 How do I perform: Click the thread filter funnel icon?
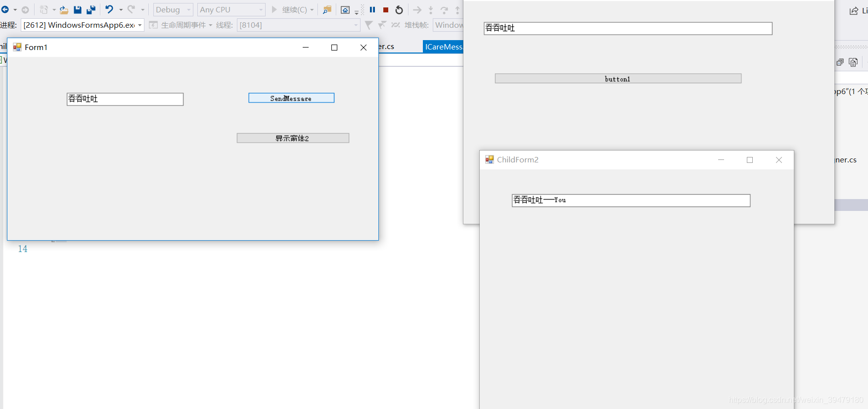368,25
